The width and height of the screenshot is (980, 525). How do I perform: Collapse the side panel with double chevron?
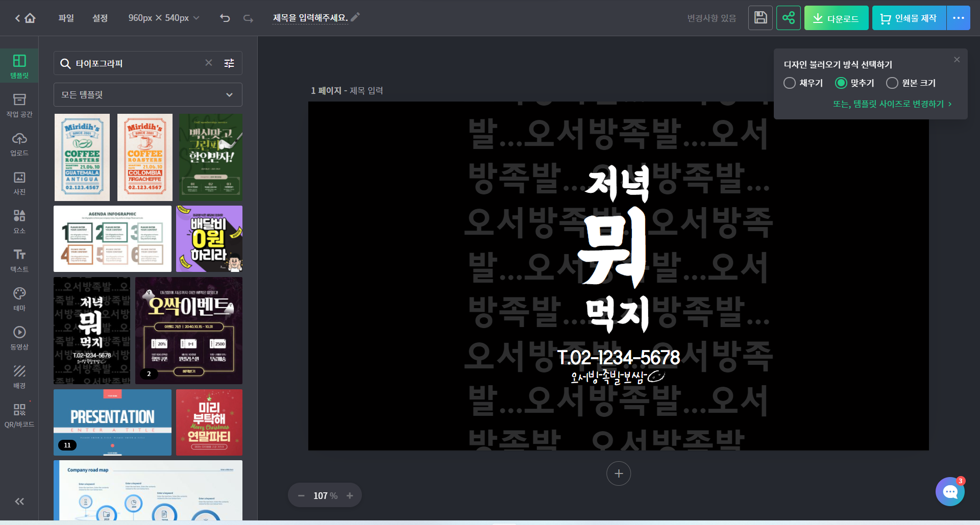[x=19, y=502]
